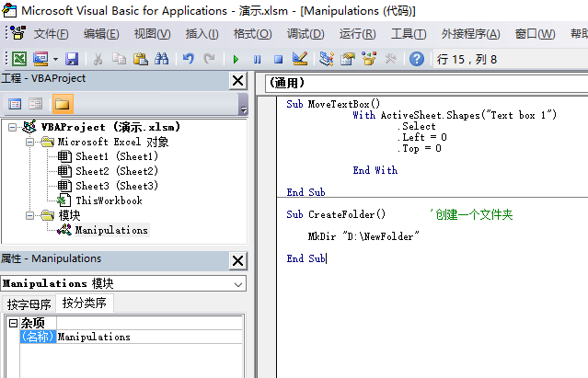Click the Sub CreateFolder() code line
588x378 pixels.
pos(336,214)
